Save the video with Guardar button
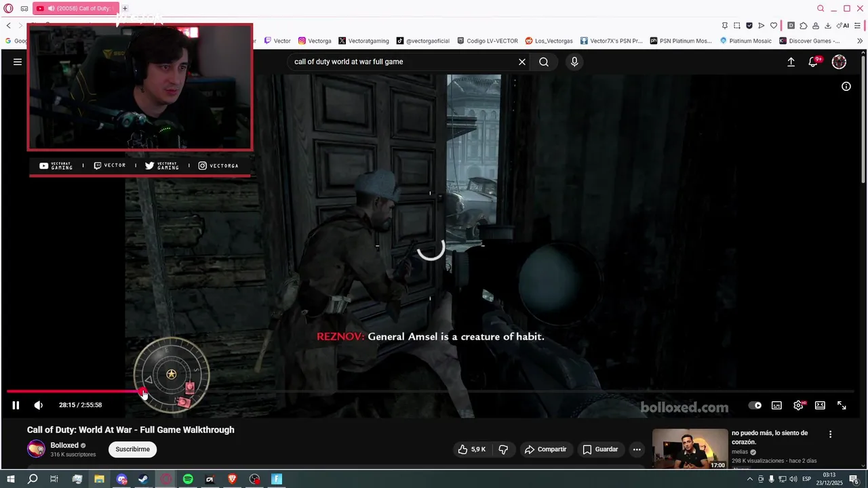Image resolution: width=868 pixels, height=488 pixels. coord(601,449)
